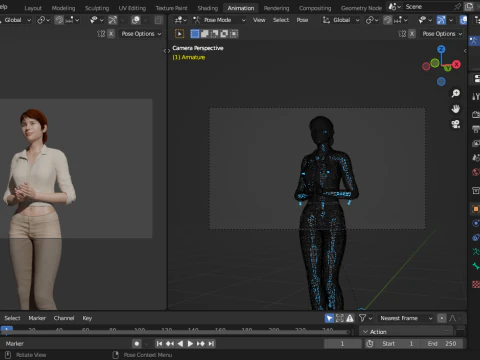Screen dimensions: 480x360
Task: Click the pin scene icon
Action: point(457,7)
